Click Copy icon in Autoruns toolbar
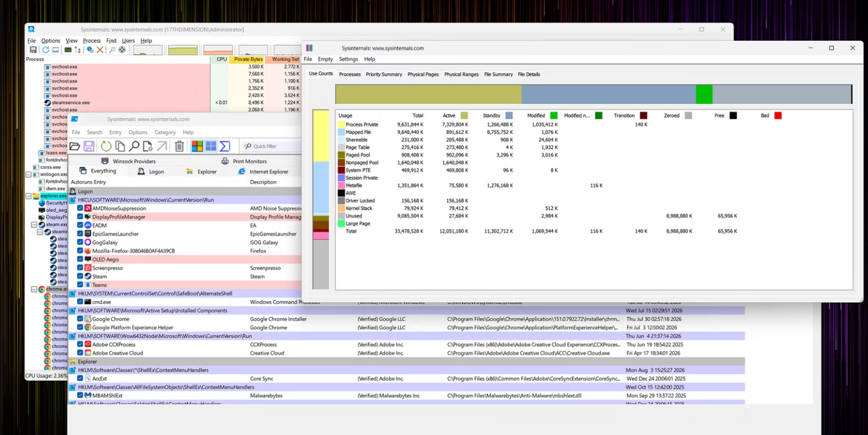The height and width of the screenshot is (435, 868). (120, 147)
